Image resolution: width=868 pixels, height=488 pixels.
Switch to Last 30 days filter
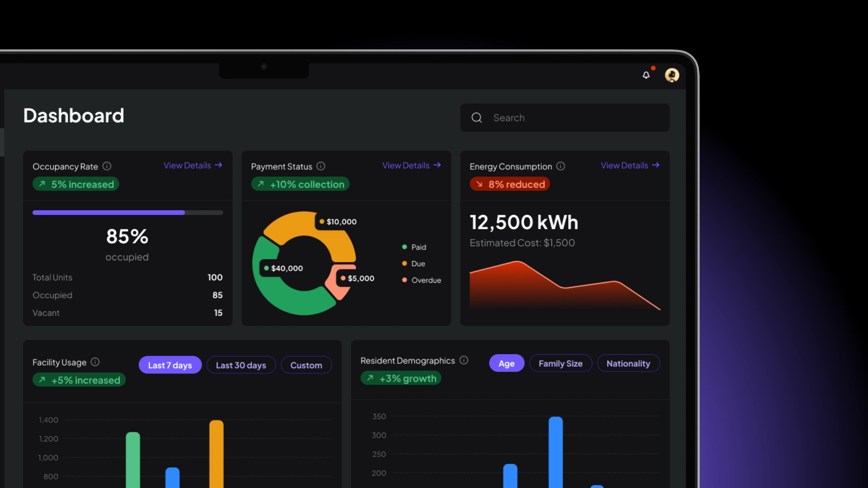point(241,365)
